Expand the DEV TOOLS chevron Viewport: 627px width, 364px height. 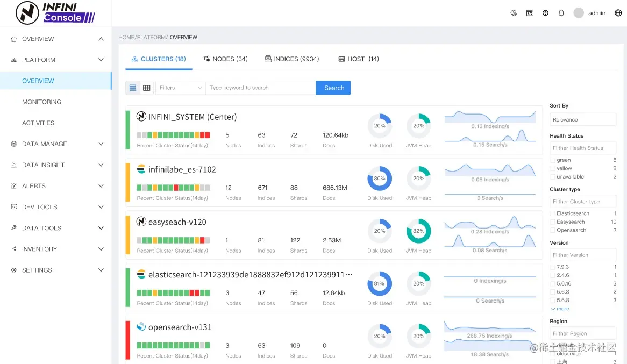(x=101, y=207)
